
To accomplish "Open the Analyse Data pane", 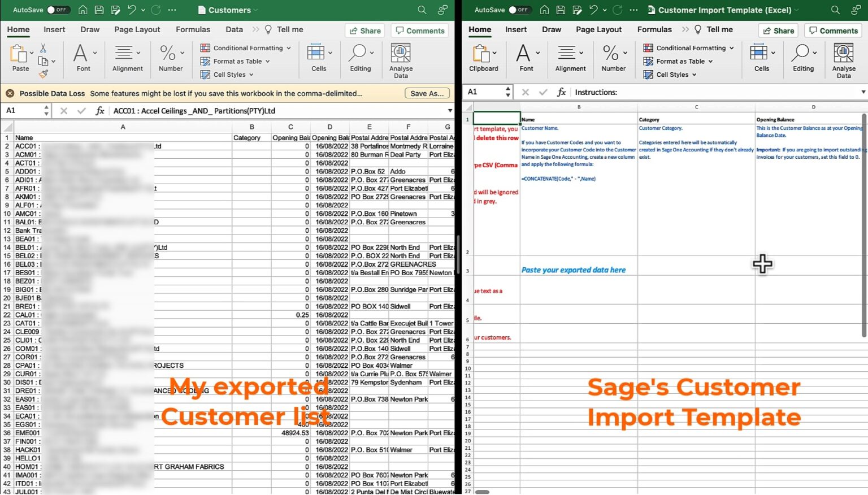I will (x=401, y=59).
